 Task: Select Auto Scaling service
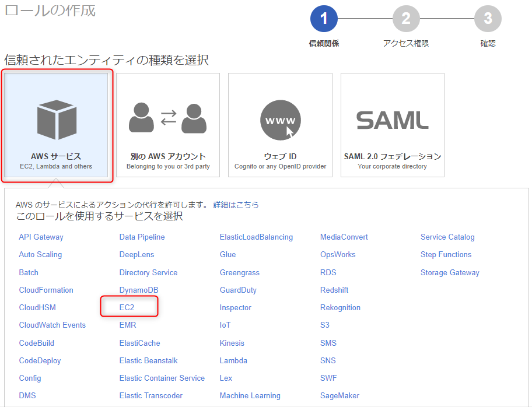tap(40, 255)
